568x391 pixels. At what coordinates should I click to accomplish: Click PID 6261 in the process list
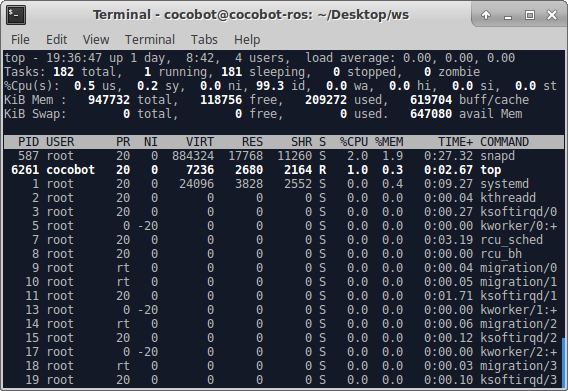pyautogui.click(x=25, y=170)
